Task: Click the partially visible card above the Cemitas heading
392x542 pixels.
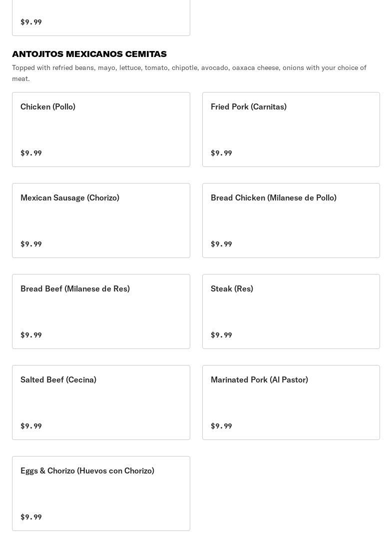Action: click(x=101, y=18)
